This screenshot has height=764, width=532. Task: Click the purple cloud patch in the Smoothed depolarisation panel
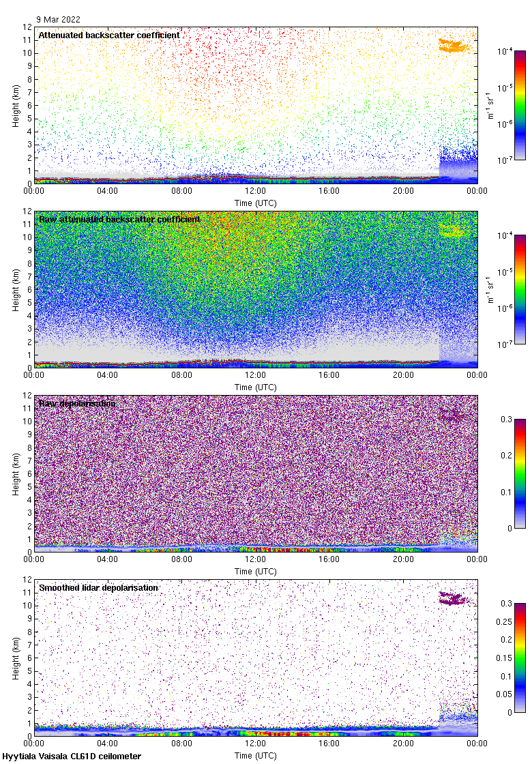[453, 598]
